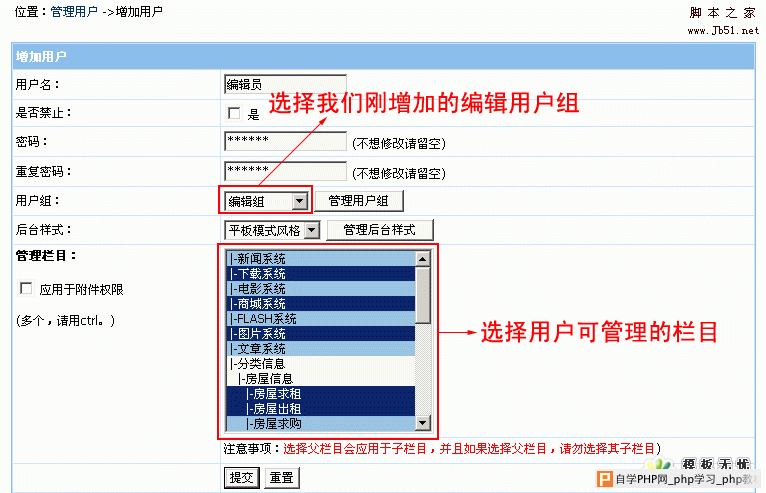The image size is (766, 493).
Task: Select 房屋信息 in the column list
Action: coord(320,379)
